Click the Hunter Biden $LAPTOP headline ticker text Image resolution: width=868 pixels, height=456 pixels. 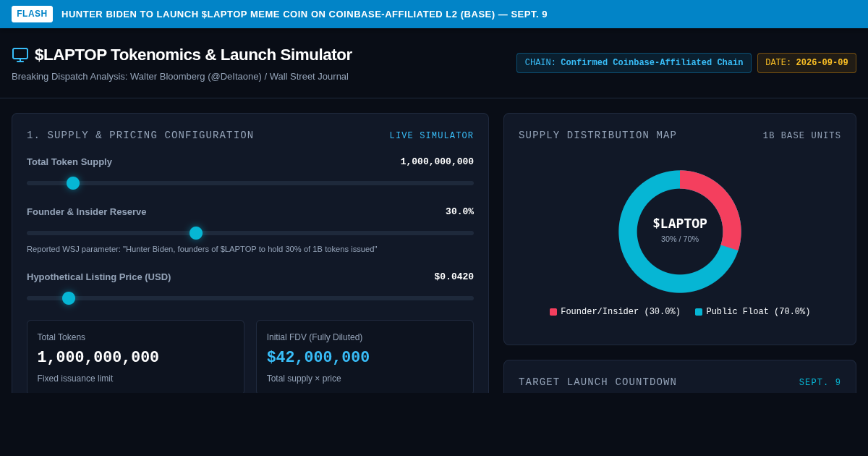305,14
